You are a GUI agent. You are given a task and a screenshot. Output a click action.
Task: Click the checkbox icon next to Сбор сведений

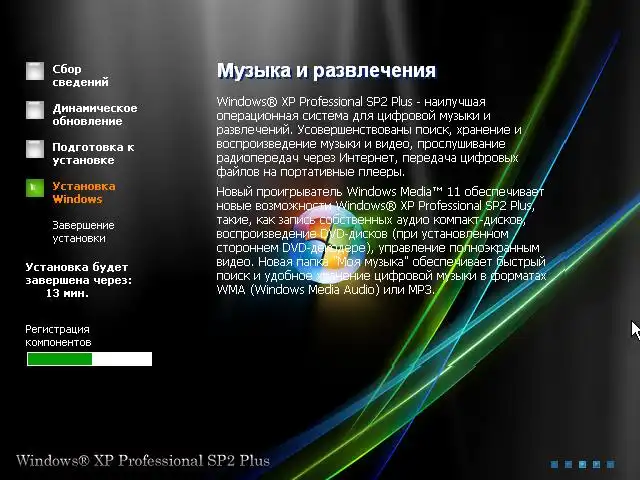coord(35,71)
